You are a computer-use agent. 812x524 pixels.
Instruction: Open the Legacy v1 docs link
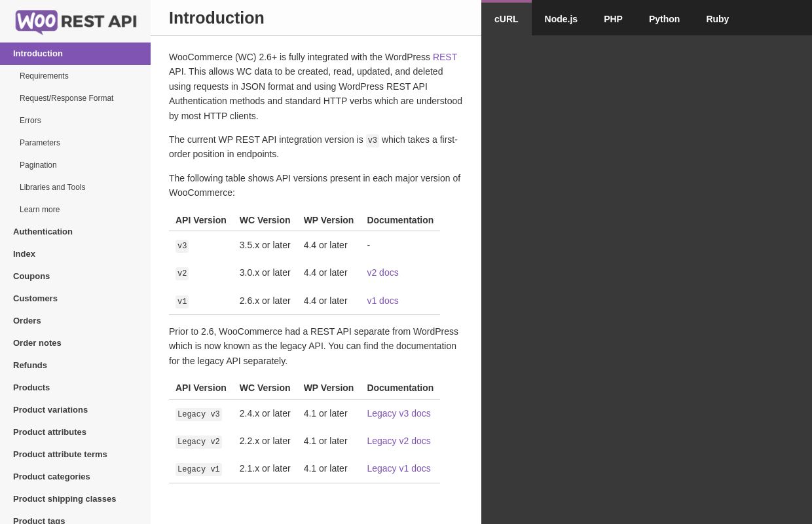pyautogui.click(x=399, y=468)
